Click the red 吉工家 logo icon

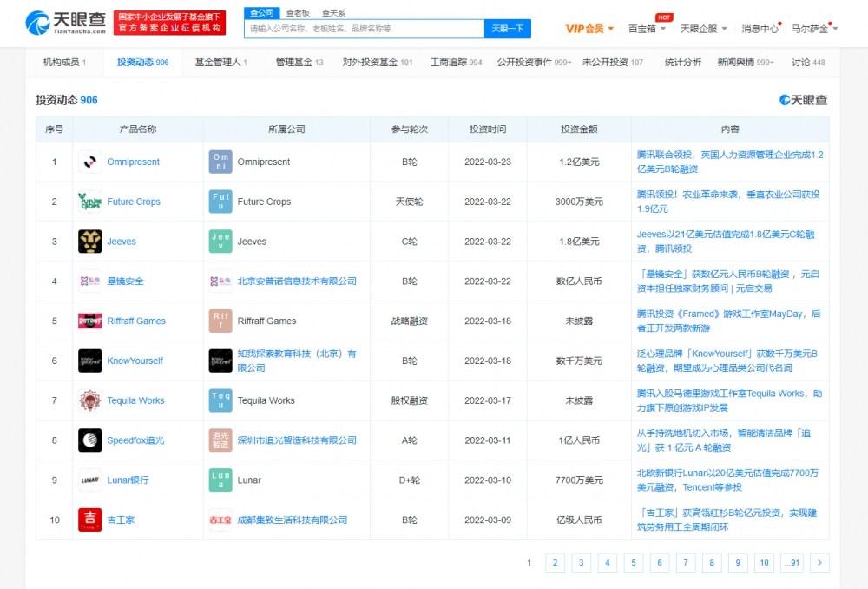89,520
